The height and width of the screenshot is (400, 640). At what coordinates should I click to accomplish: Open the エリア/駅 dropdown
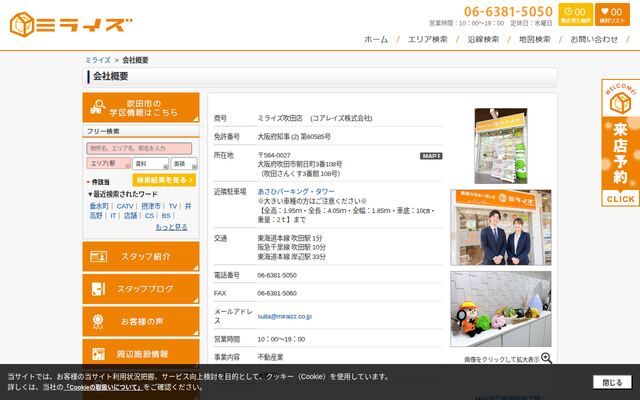[x=109, y=163]
